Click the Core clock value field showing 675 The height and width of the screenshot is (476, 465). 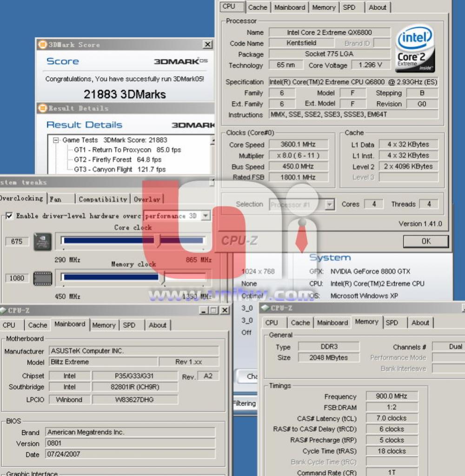click(x=17, y=242)
